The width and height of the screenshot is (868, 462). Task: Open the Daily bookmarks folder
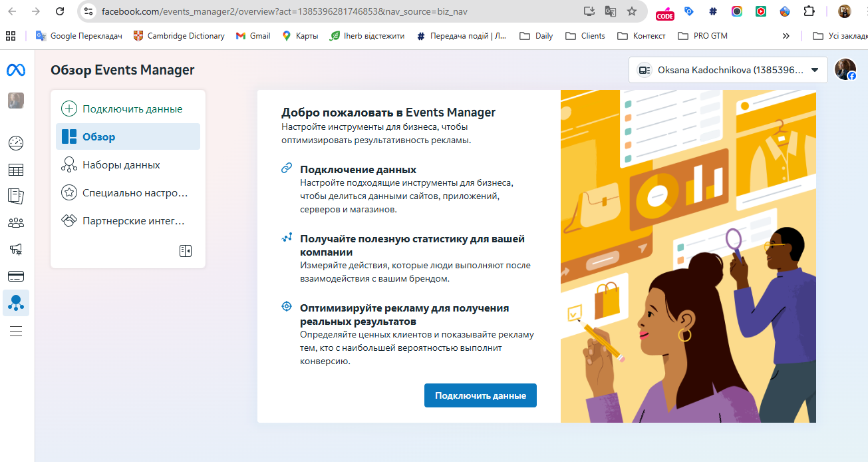[537, 36]
